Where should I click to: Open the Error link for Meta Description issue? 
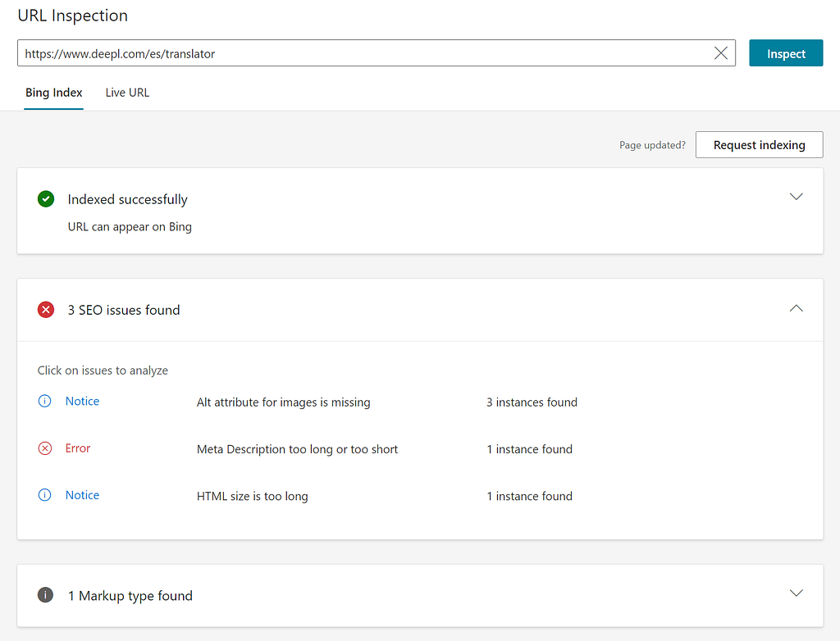pos(78,448)
